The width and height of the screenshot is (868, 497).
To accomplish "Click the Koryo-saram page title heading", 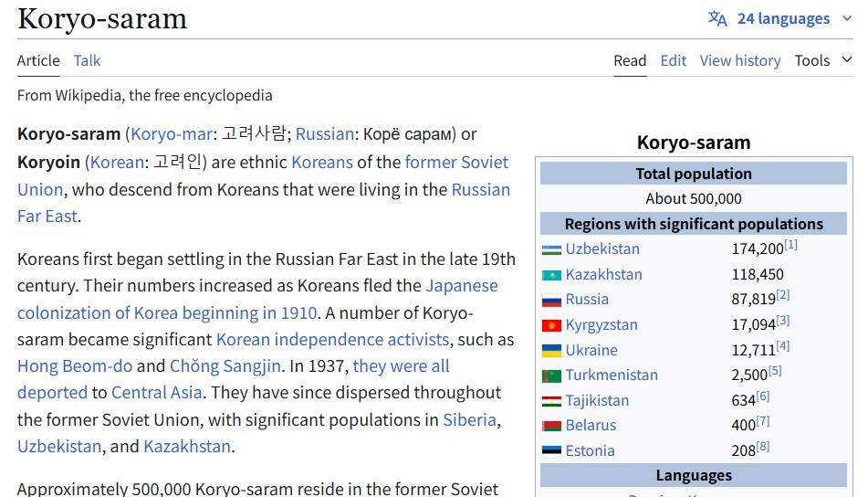I will pos(102,19).
